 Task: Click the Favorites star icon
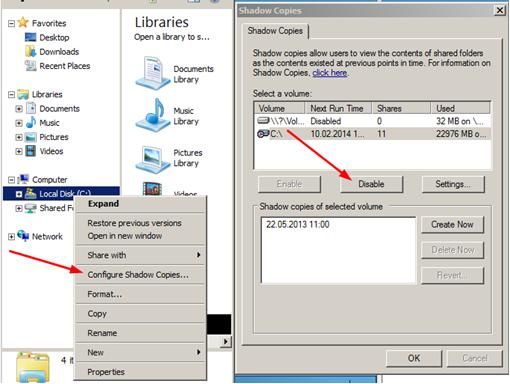[23, 23]
